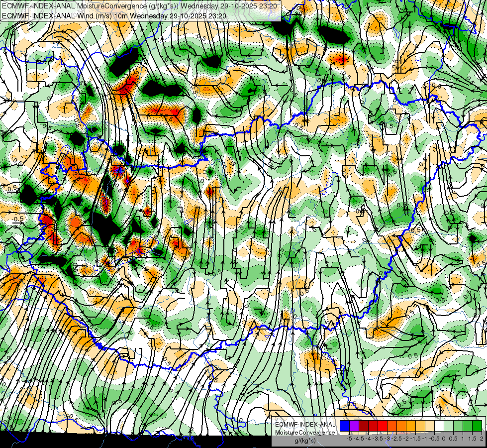This screenshot has width=487, height=448.
Task: Select the white legend swatch (-0.5 to 0)
Action: pos(439,426)
